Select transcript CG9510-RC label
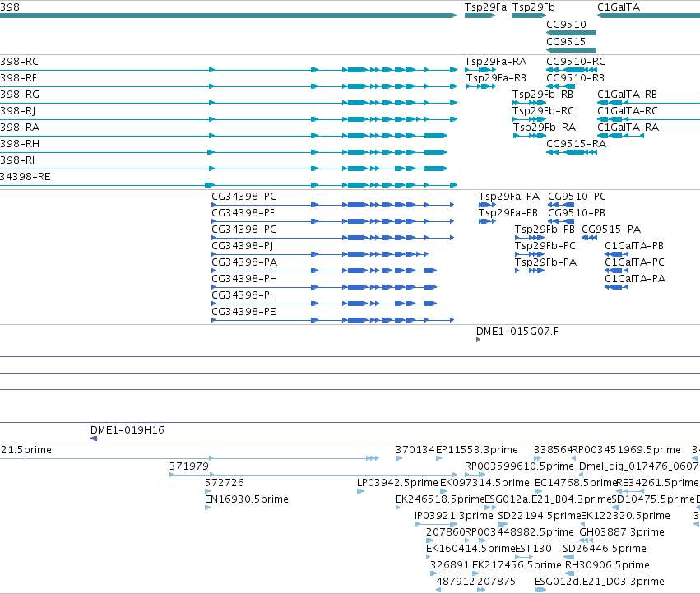This screenshot has width=700, height=594. (576, 61)
